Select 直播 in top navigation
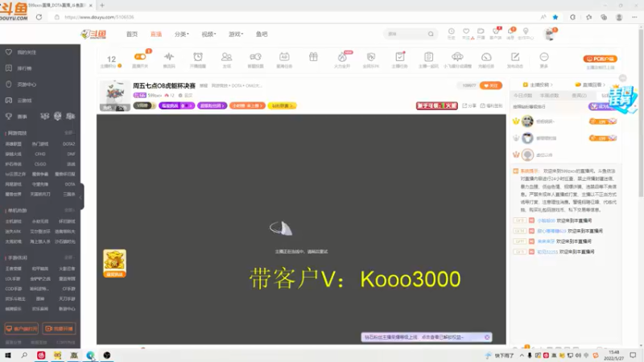Image resolution: width=644 pixels, height=362 pixels. (156, 34)
